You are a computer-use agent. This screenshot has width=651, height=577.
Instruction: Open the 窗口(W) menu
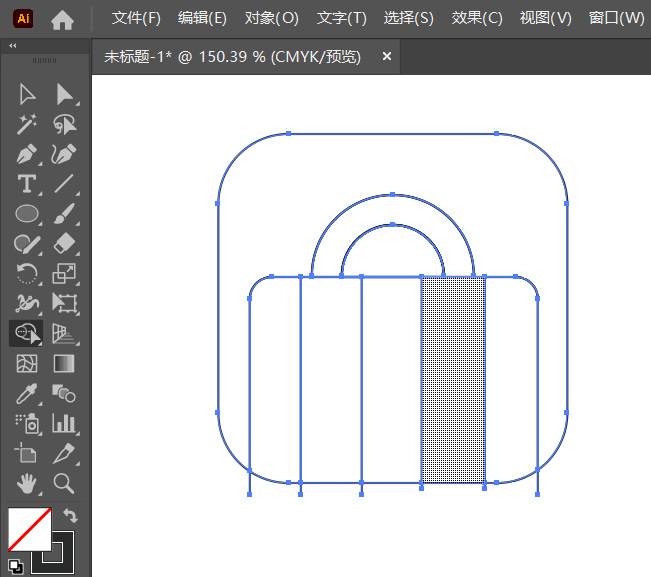pyautogui.click(x=617, y=18)
